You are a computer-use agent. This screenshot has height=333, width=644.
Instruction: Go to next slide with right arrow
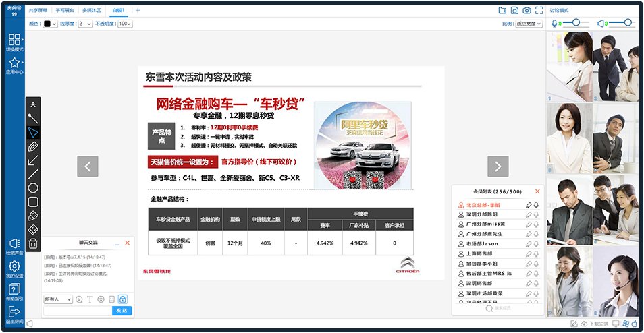click(x=498, y=166)
